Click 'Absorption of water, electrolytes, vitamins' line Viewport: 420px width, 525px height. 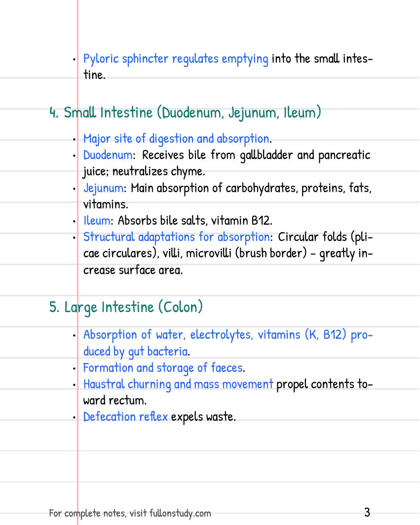tap(228, 335)
